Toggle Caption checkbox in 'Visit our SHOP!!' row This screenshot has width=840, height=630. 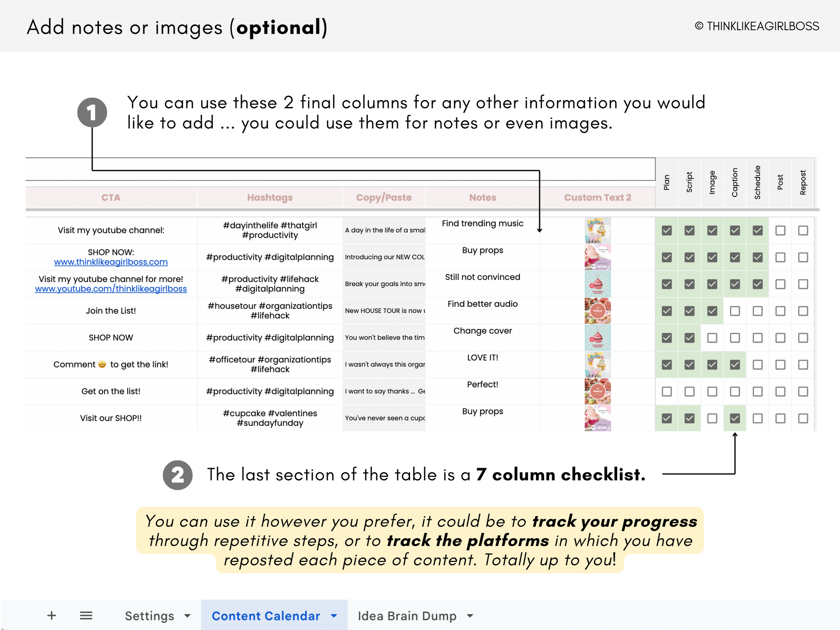point(735,418)
